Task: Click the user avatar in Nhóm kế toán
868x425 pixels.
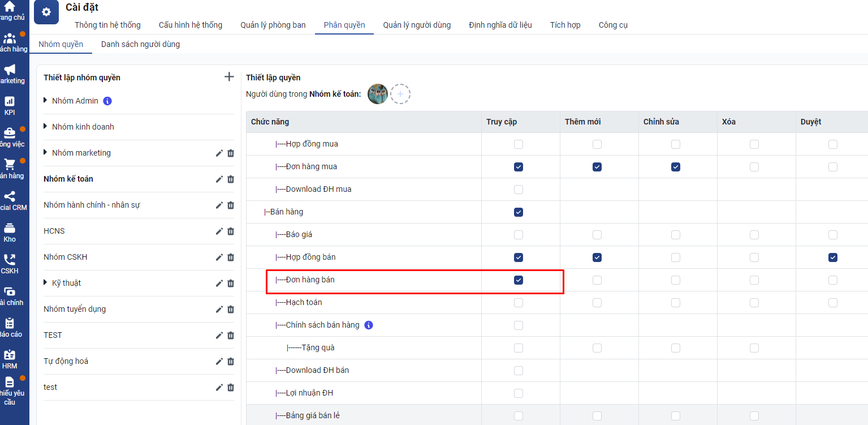Action: click(x=378, y=94)
